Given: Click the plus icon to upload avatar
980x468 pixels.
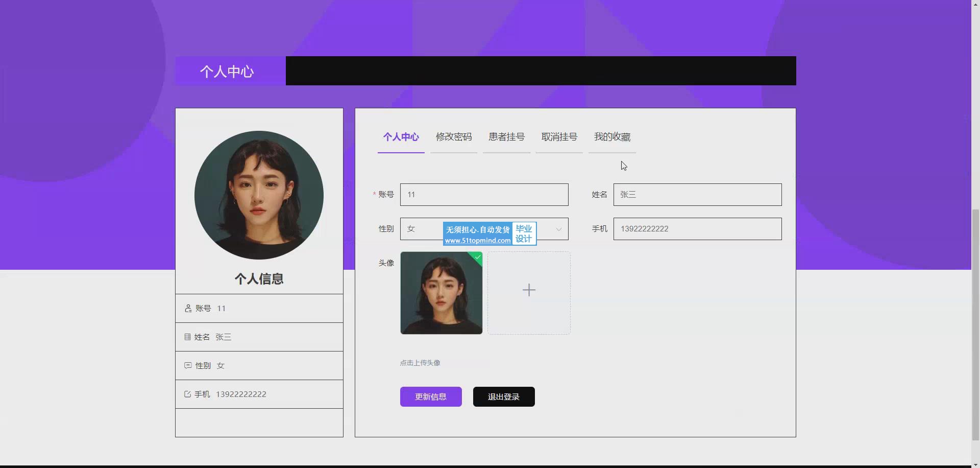Looking at the screenshot, I should 529,290.
